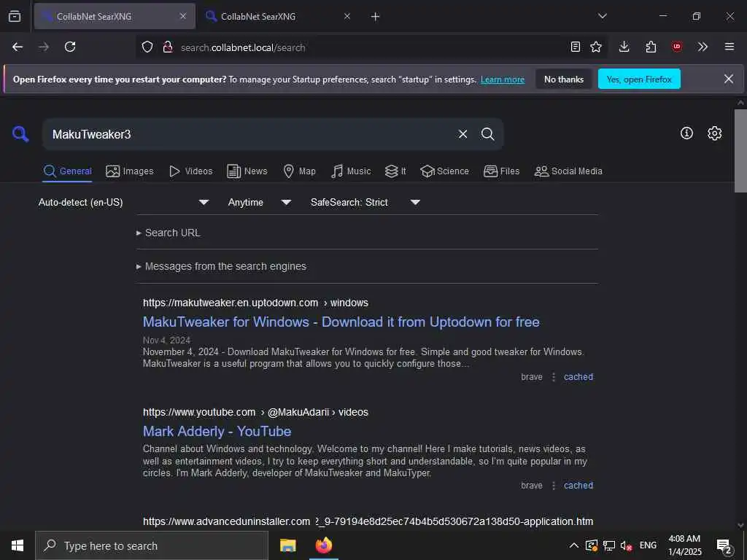
Task: Open the Mark Adderly - YouTube result
Action: 217,432
